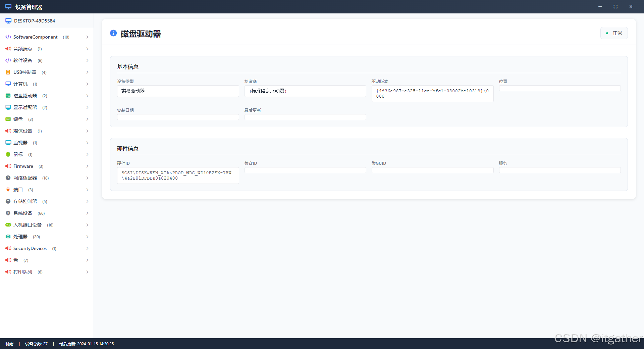The height and width of the screenshot is (349, 644).
Task: Click the empty 类GUID field
Action: [432, 170]
